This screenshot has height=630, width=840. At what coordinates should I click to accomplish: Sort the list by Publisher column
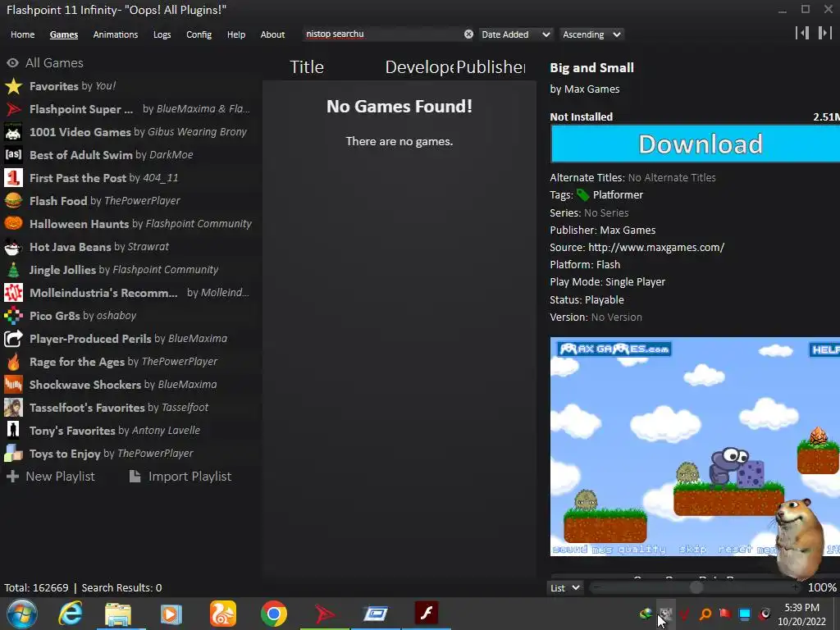click(x=491, y=67)
